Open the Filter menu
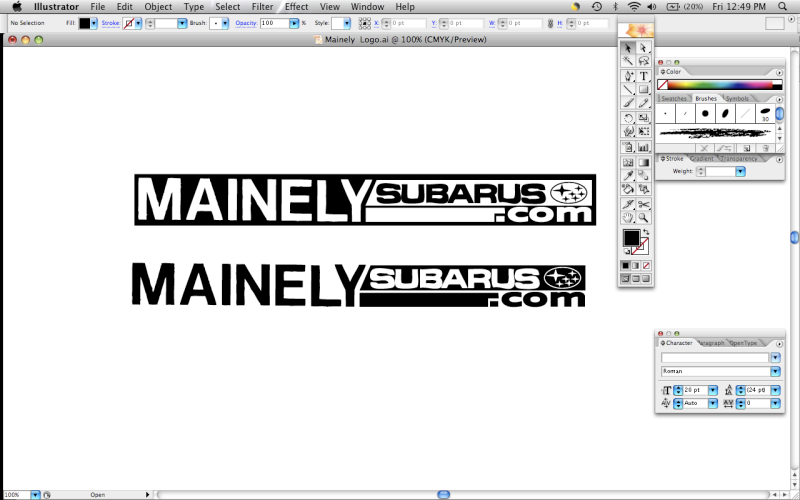The width and height of the screenshot is (800, 500). click(262, 7)
